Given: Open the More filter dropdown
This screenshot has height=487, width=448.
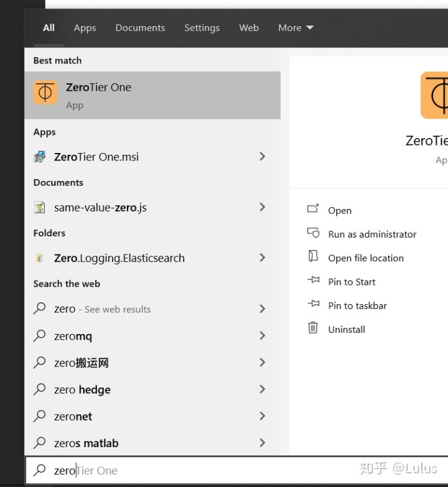Looking at the screenshot, I should [296, 27].
